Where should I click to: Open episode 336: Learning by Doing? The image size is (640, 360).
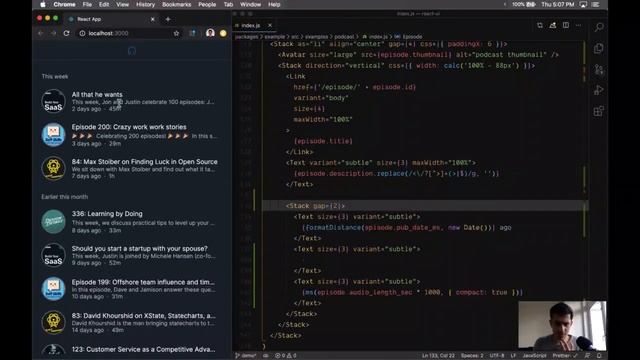click(x=107, y=213)
